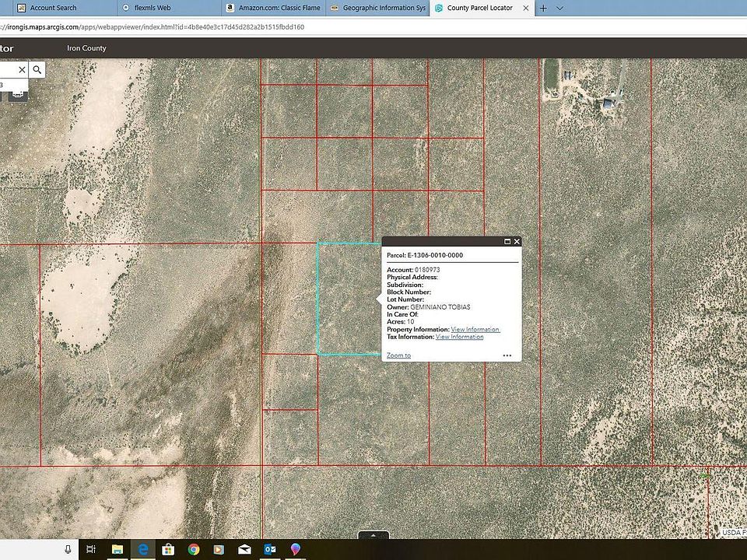Click the Mail envelope taskbar icon
Image resolution: width=747 pixels, height=560 pixels.
[244, 550]
